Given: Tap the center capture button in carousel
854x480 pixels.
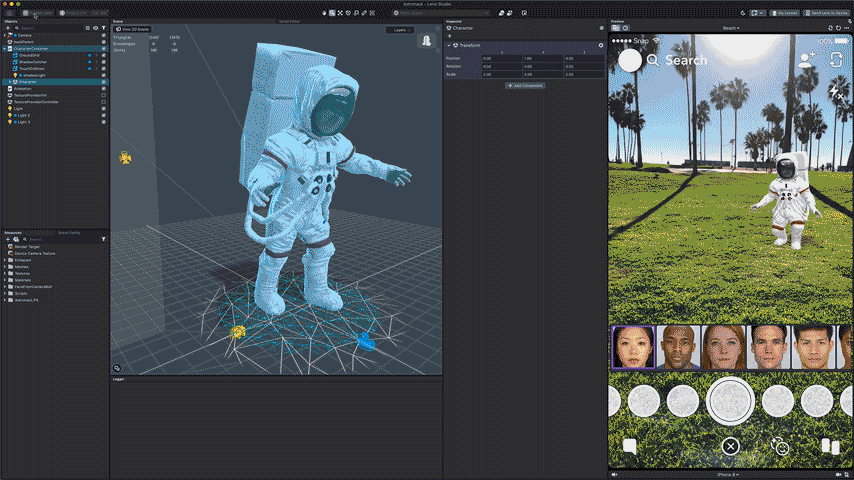Looking at the screenshot, I should [730, 400].
